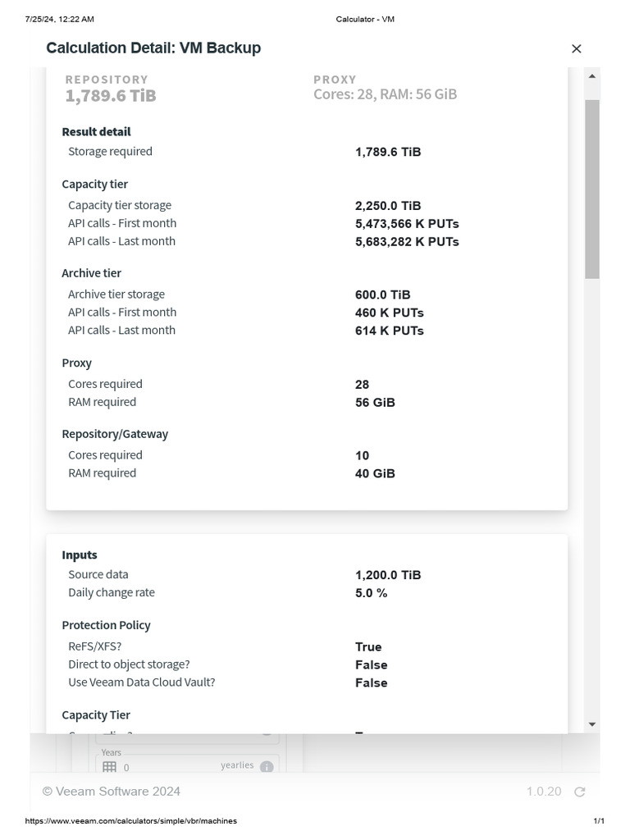The width and height of the screenshot is (630, 840).
Task: Click the Source data value 1,200.0 TiB
Action: (x=388, y=575)
